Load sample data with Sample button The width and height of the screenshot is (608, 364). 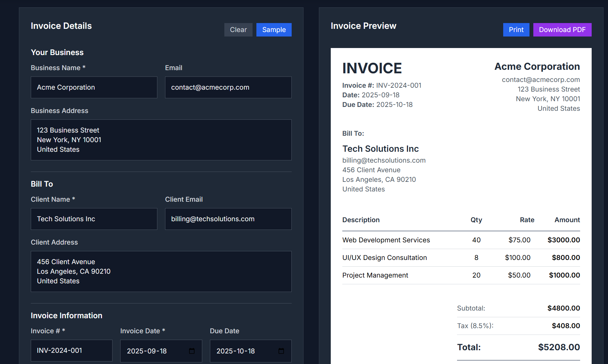274,30
